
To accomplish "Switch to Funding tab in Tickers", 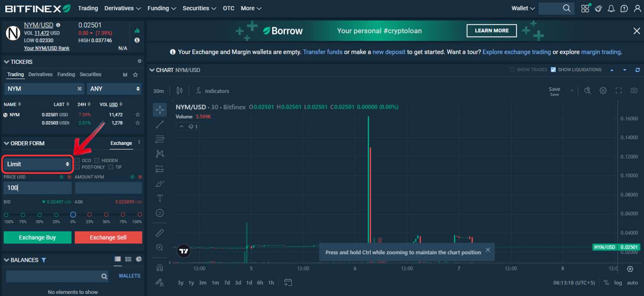I will [x=66, y=75].
